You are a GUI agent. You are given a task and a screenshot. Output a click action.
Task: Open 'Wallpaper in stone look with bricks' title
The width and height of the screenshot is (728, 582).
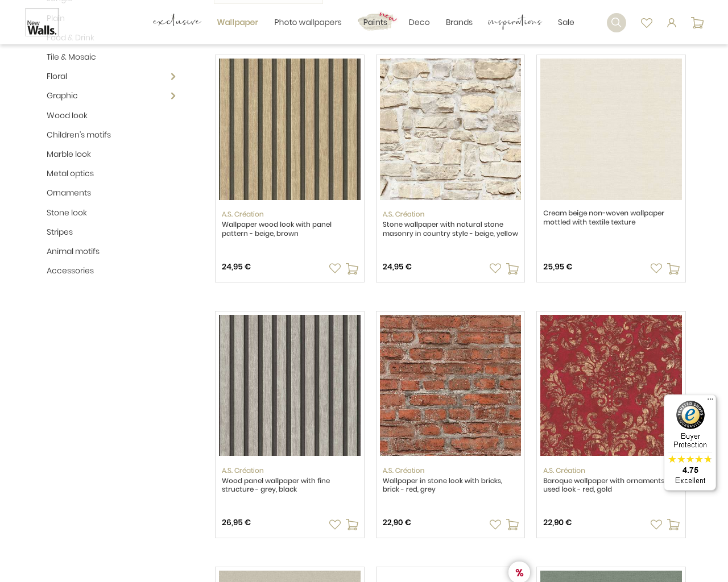click(x=442, y=485)
